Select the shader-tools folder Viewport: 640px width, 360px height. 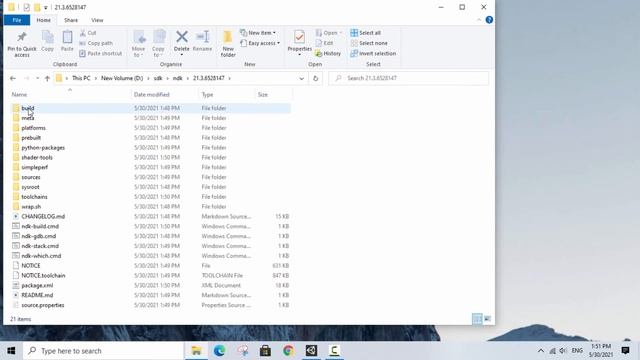pos(37,157)
